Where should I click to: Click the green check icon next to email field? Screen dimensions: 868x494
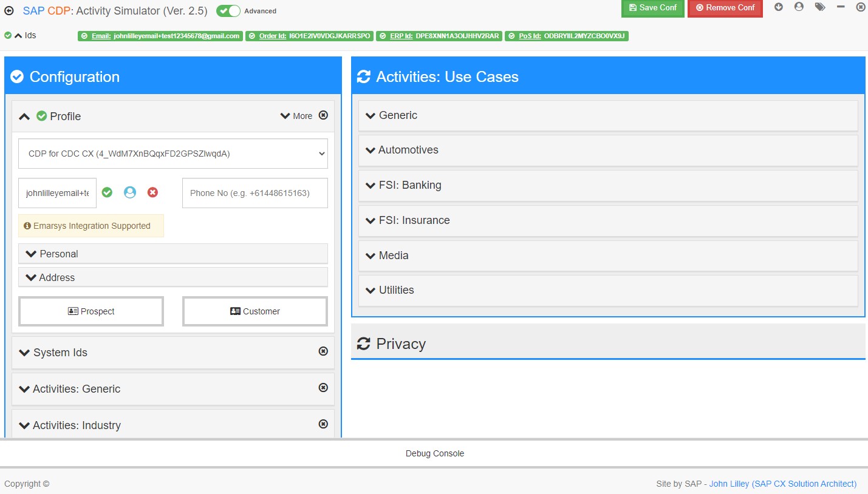(x=108, y=192)
